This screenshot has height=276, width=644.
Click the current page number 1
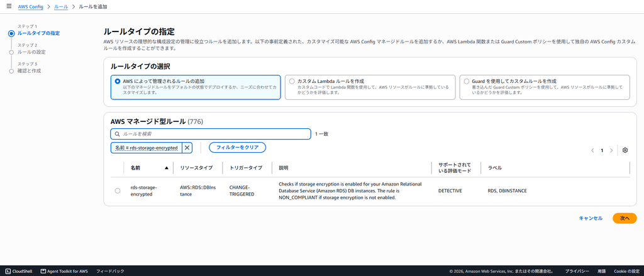pyautogui.click(x=602, y=150)
